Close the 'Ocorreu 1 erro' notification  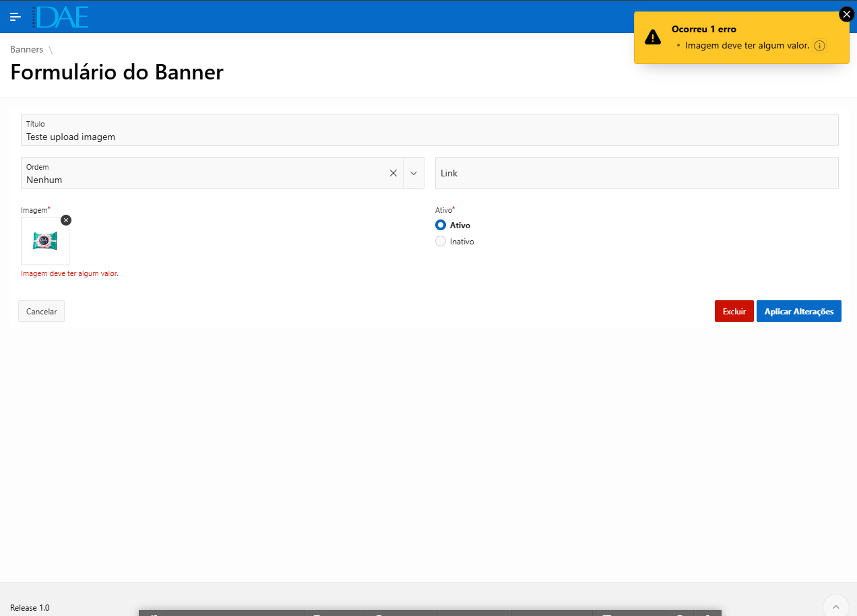pos(846,13)
